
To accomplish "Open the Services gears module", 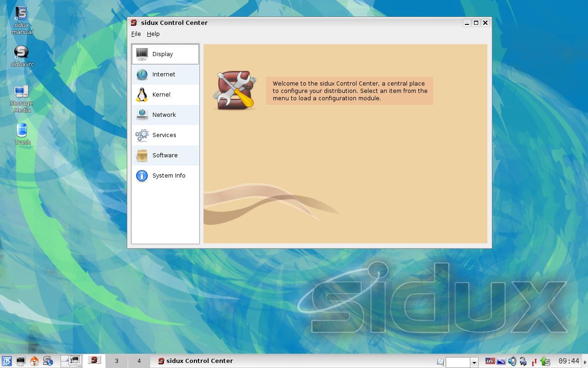I will coord(165,135).
